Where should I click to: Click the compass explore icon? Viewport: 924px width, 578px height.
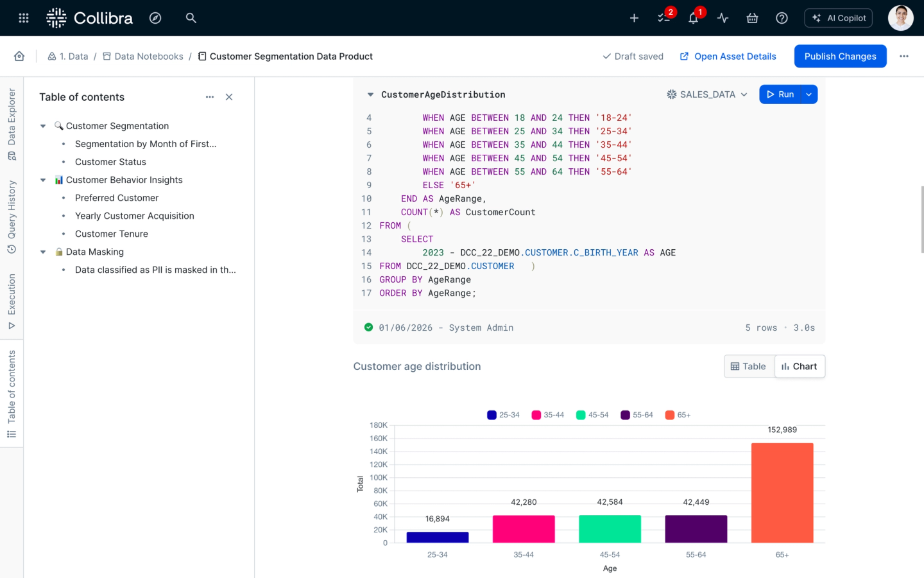click(x=155, y=18)
